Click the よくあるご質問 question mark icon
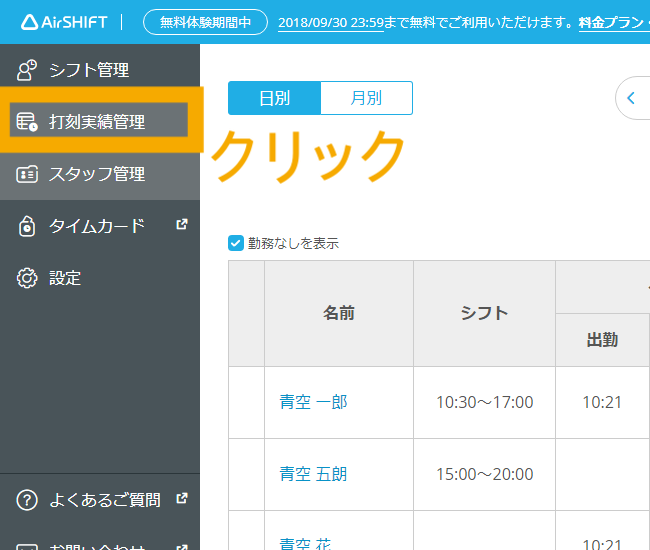Image resolution: width=650 pixels, height=550 pixels. (x=27, y=499)
